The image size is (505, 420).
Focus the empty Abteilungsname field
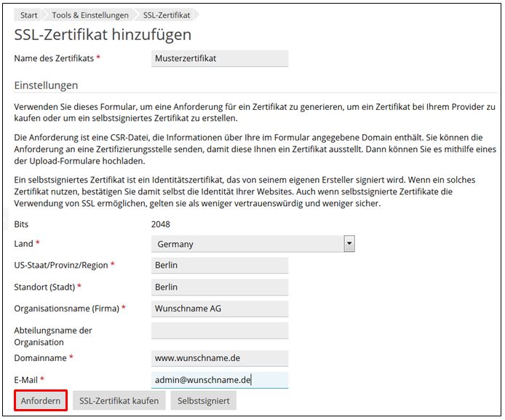coord(220,330)
